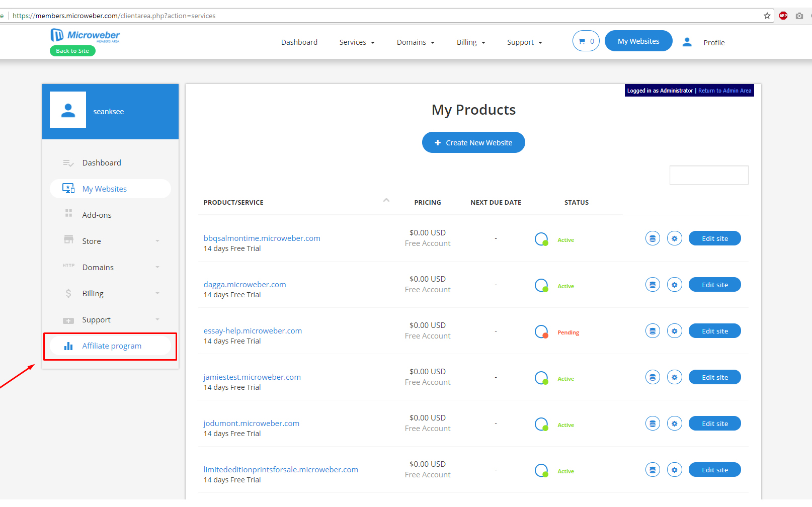Screen dimensions: 812x507
Task: Sort by the Pricing column header
Action: pos(428,202)
